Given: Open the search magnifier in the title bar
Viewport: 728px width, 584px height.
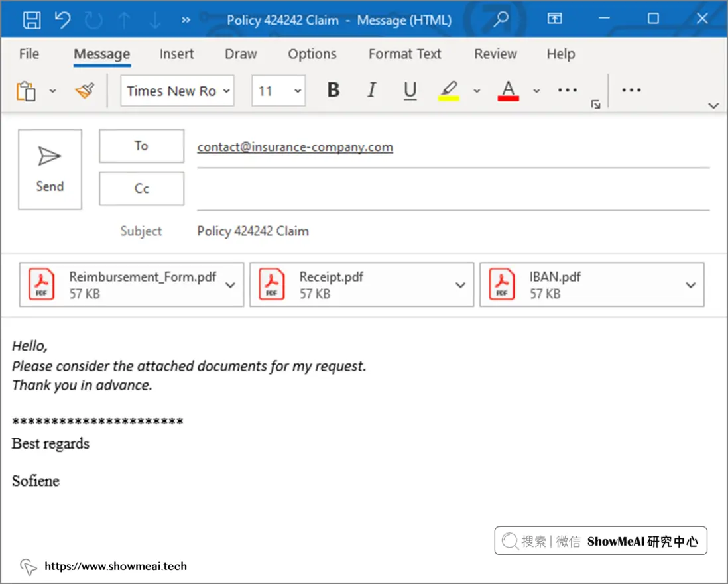Looking at the screenshot, I should pos(501,19).
